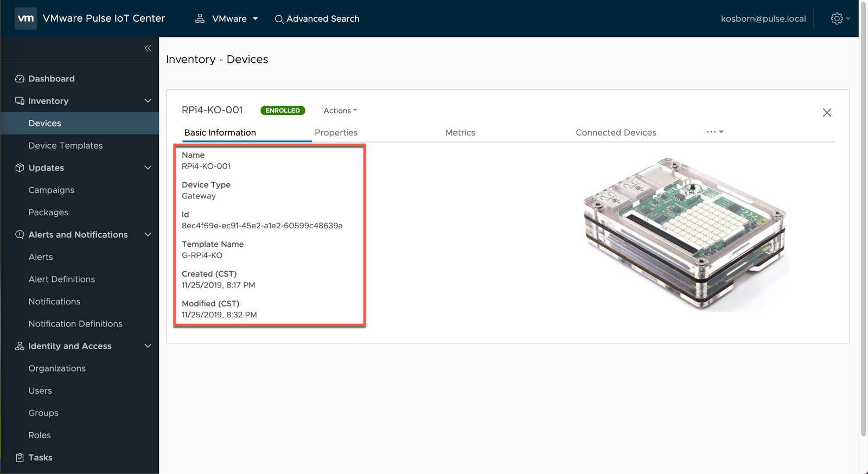Image resolution: width=868 pixels, height=474 pixels.
Task: Collapse Alerts and Notifications chevron
Action: pos(148,234)
